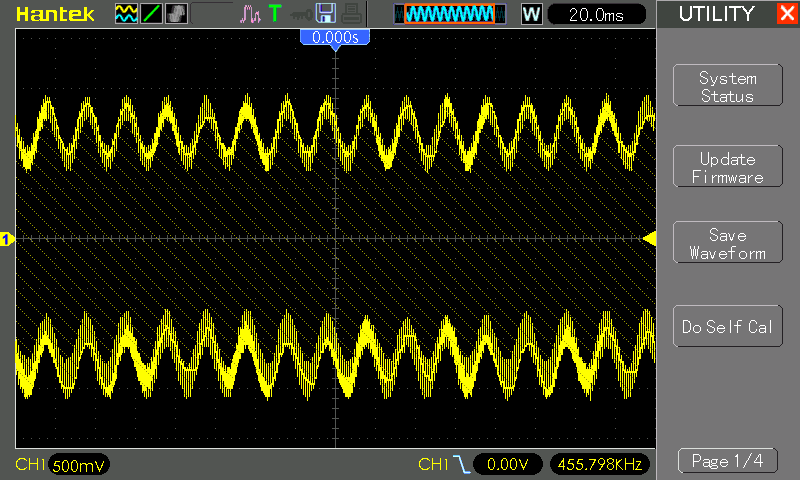Click the Hantek logo
This screenshot has height=480, width=800.
(x=55, y=14)
